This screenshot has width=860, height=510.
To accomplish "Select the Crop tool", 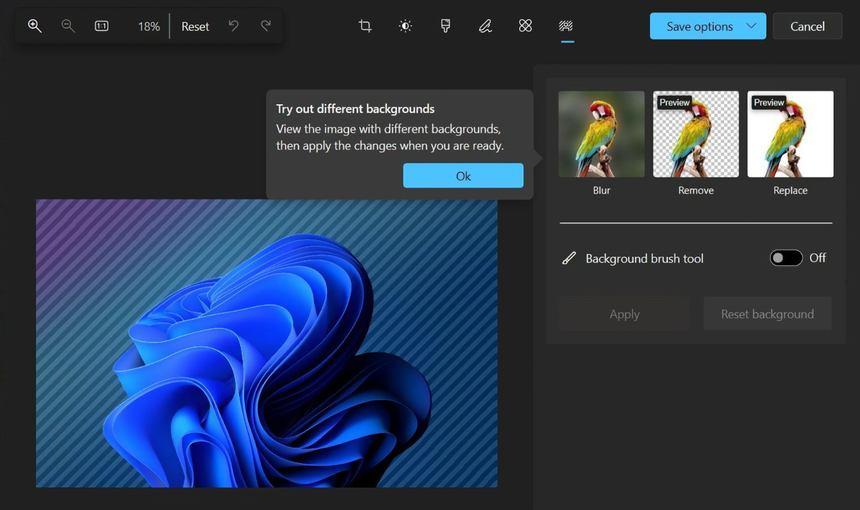I will pos(365,26).
